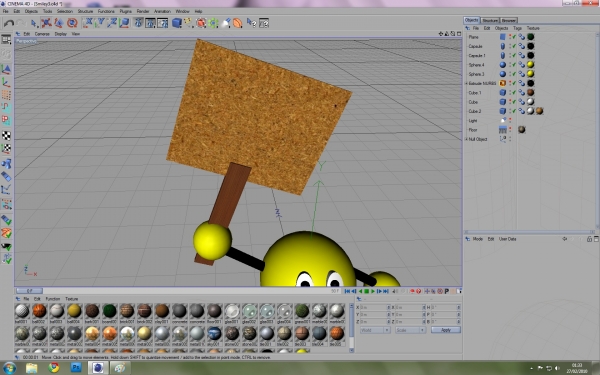Viewport: 600px width, 375px height.
Task: Select the Light object
Action: tap(473, 121)
